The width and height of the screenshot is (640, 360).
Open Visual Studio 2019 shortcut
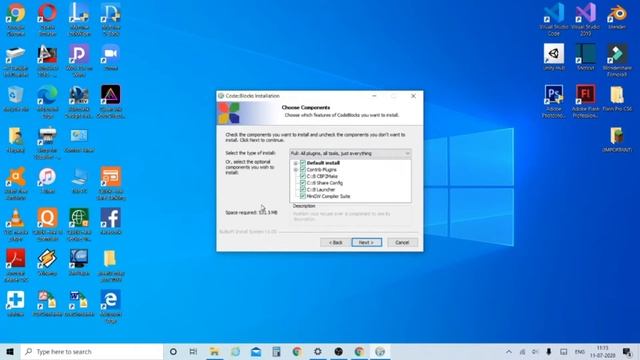pyautogui.click(x=585, y=20)
